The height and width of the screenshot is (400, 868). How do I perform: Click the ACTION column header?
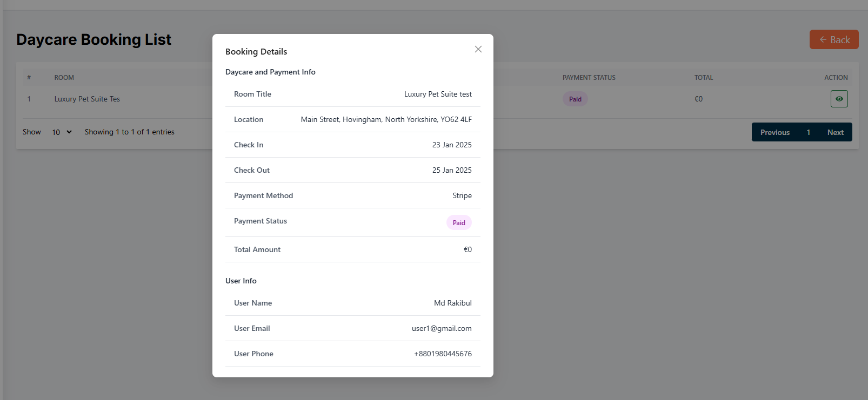(836, 78)
